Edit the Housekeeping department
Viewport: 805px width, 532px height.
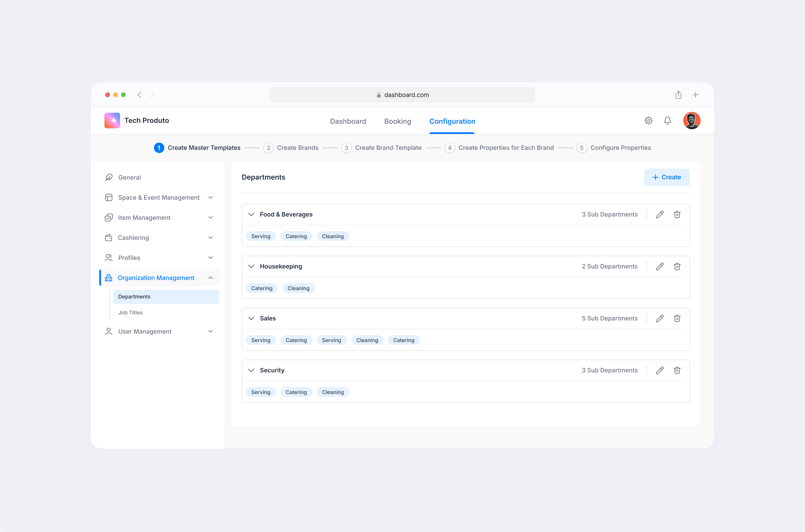tap(660, 267)
